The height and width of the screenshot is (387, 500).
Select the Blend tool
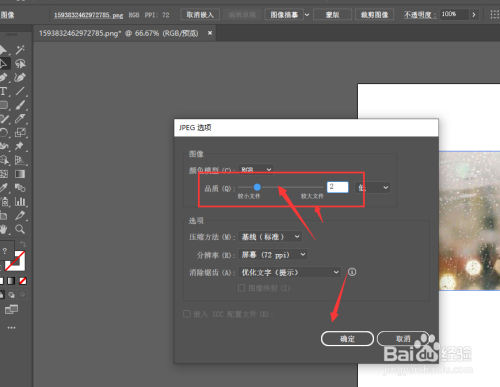[20, 188]
